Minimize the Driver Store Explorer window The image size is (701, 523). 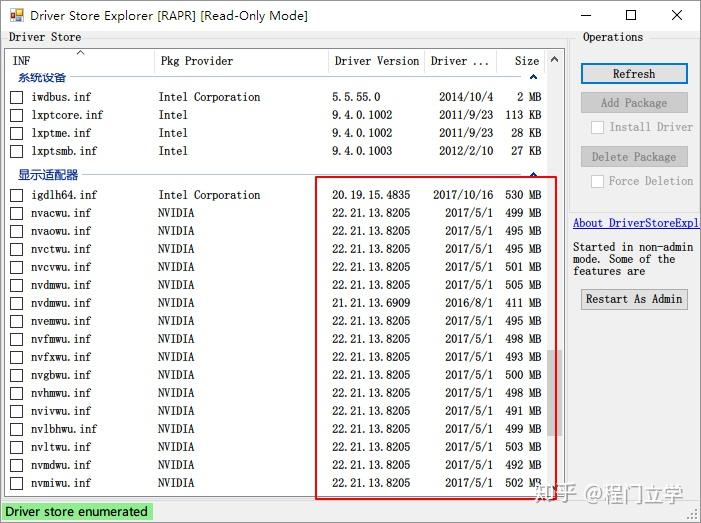click(586, 15)
